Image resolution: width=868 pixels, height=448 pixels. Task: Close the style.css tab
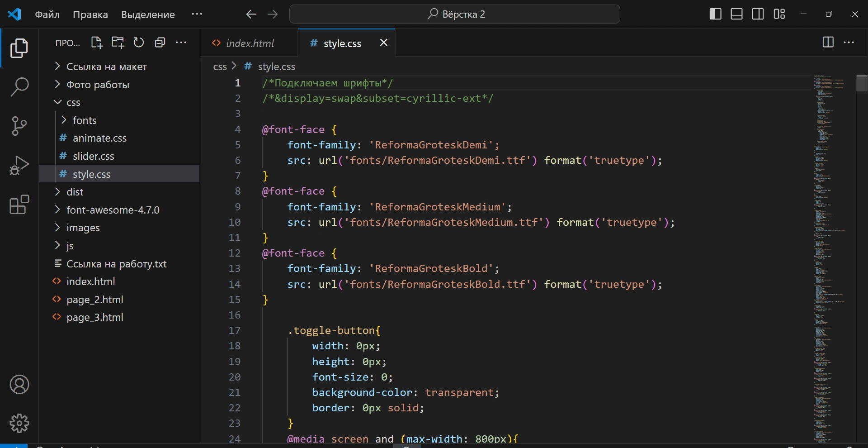pos(383,43)
